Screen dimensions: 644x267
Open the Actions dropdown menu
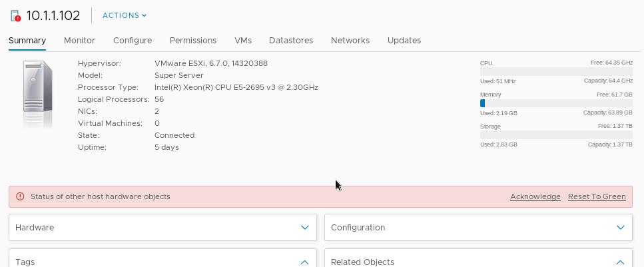125,15
